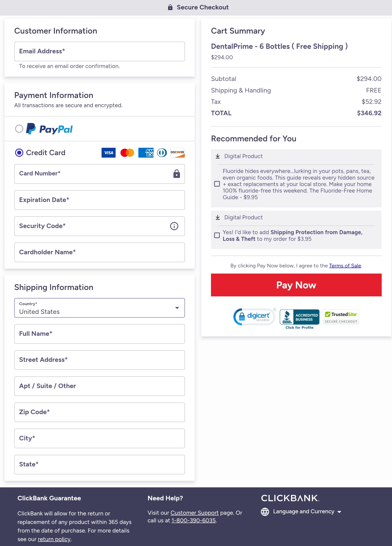Click the security code info icon
This screenshot has width=392, height=546.
tap(174, 226)
